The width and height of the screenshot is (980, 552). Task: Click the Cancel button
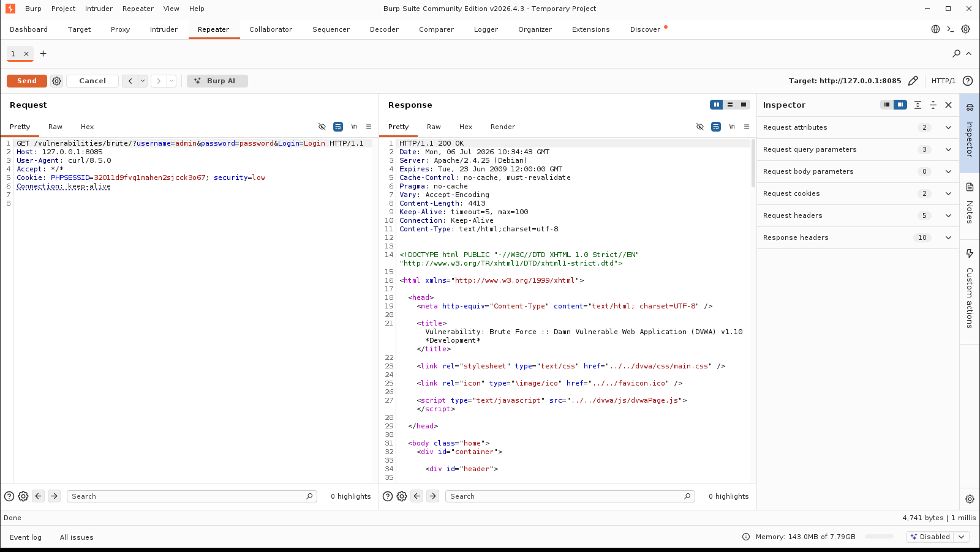pos(92,81)
